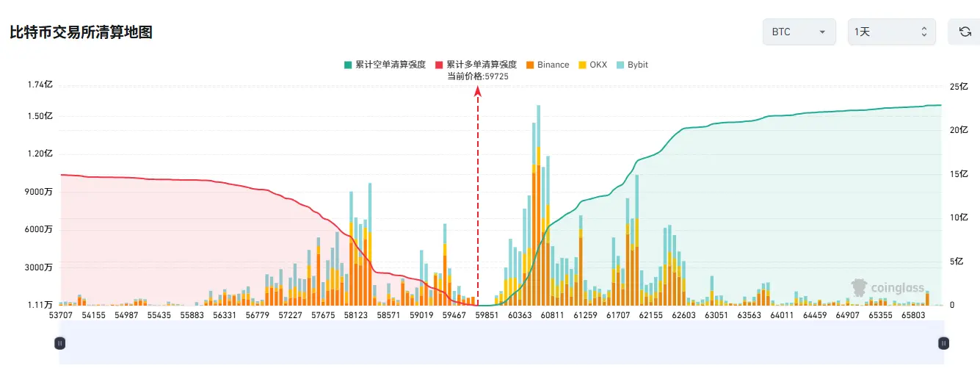The image size is (980, 371).
Task: Toggle OKX legend series
Action: pos(592,65)
